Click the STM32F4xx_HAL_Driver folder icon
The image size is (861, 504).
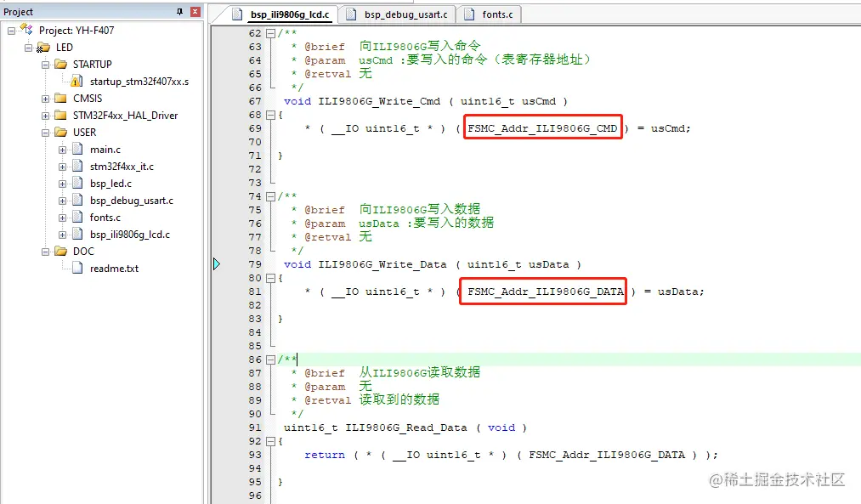[60, 116]
